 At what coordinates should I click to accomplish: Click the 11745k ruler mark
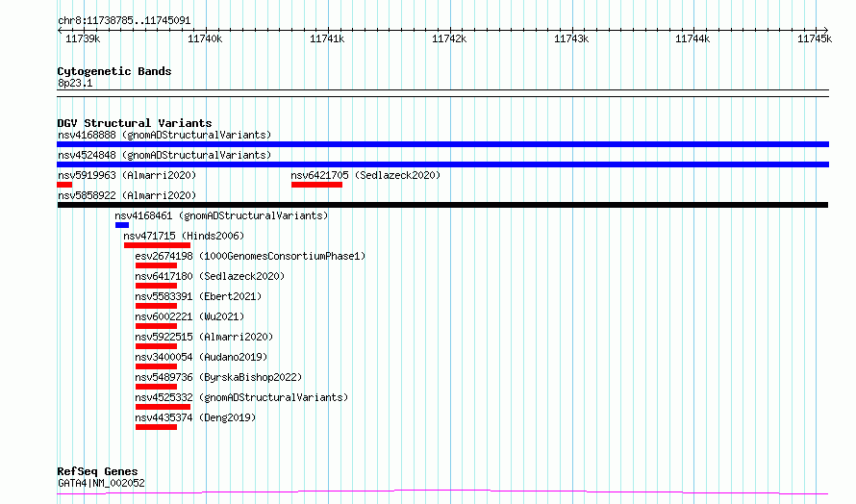(815, 38)
